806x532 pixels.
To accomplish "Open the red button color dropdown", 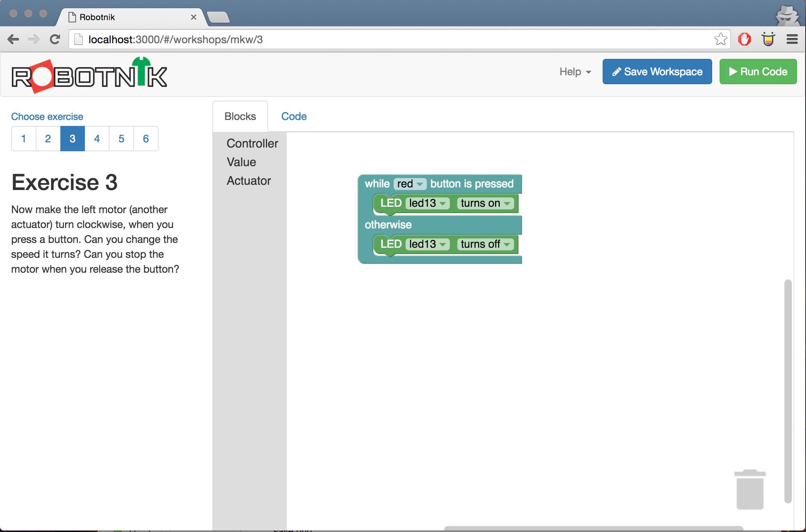I will point(410,184).
